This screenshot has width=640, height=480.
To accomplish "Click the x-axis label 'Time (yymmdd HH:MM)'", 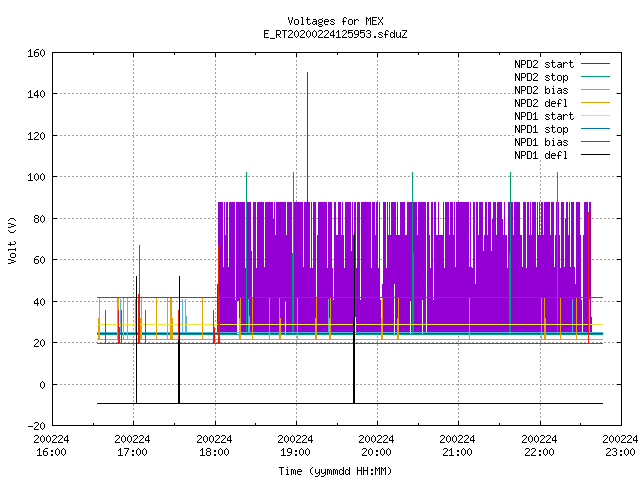I will click(335, 471).
